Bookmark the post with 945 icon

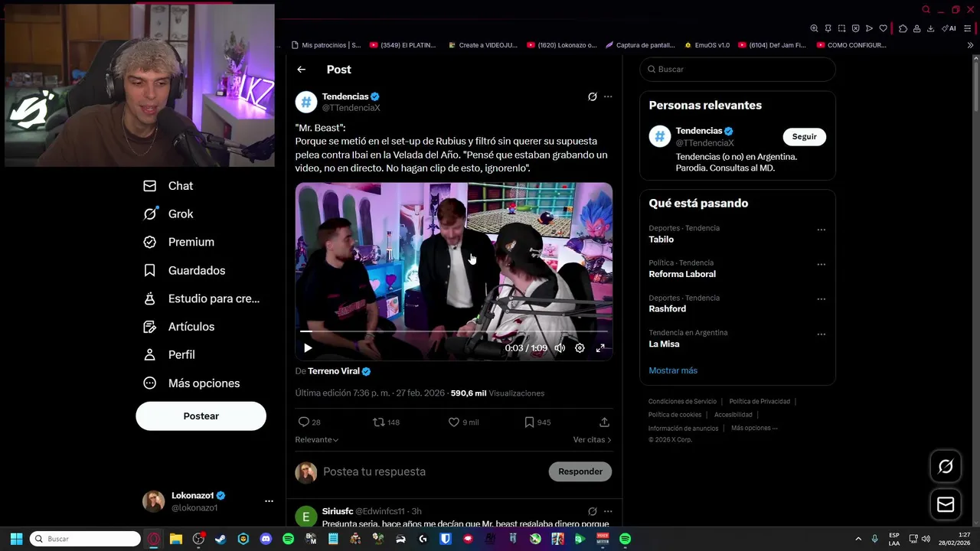click(529, 422)
